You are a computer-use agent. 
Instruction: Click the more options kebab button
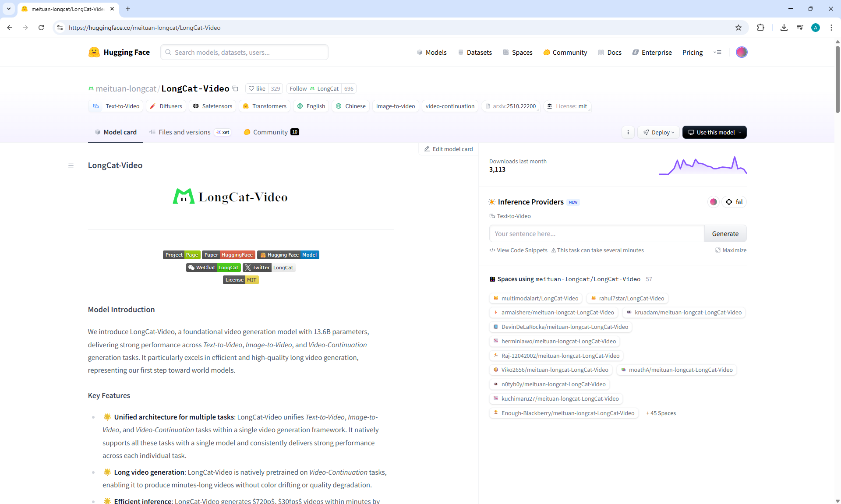tap(628, 132)
